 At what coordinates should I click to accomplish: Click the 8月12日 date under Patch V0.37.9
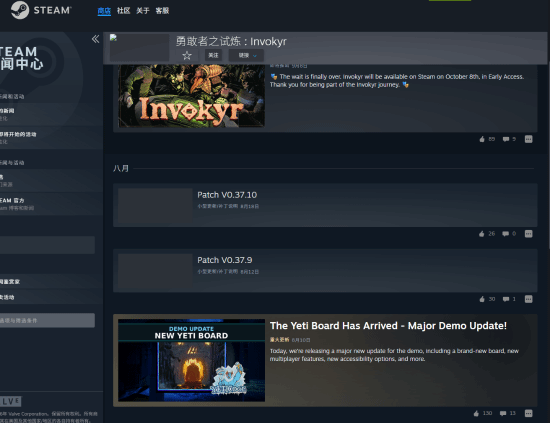250,272
